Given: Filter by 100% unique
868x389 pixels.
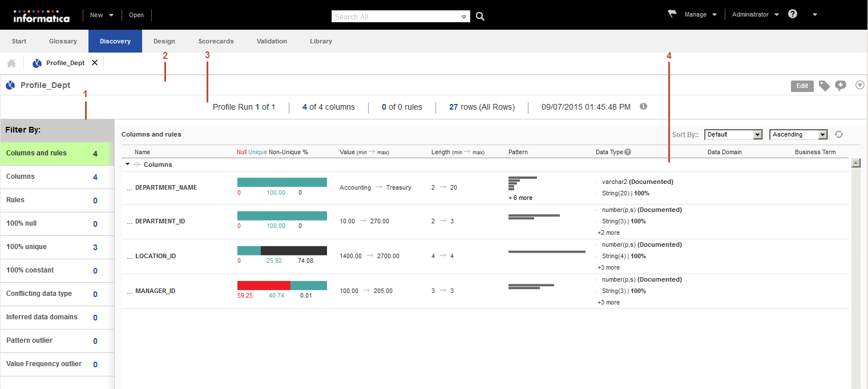Looking at the screenshot, I should (x=57, y=247).
